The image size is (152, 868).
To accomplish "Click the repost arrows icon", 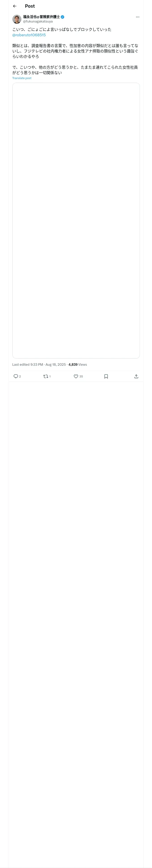I will (x=46, y=376).
